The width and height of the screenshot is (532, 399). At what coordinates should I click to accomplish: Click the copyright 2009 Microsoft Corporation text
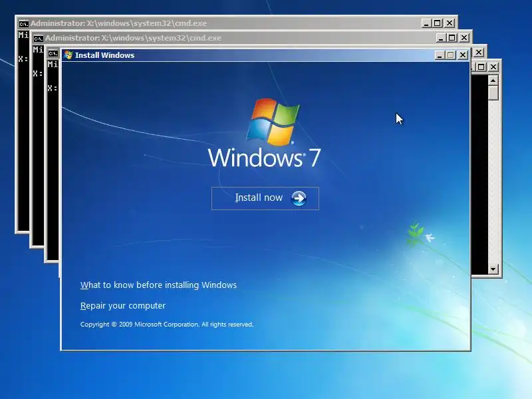(x=167, y=325)
